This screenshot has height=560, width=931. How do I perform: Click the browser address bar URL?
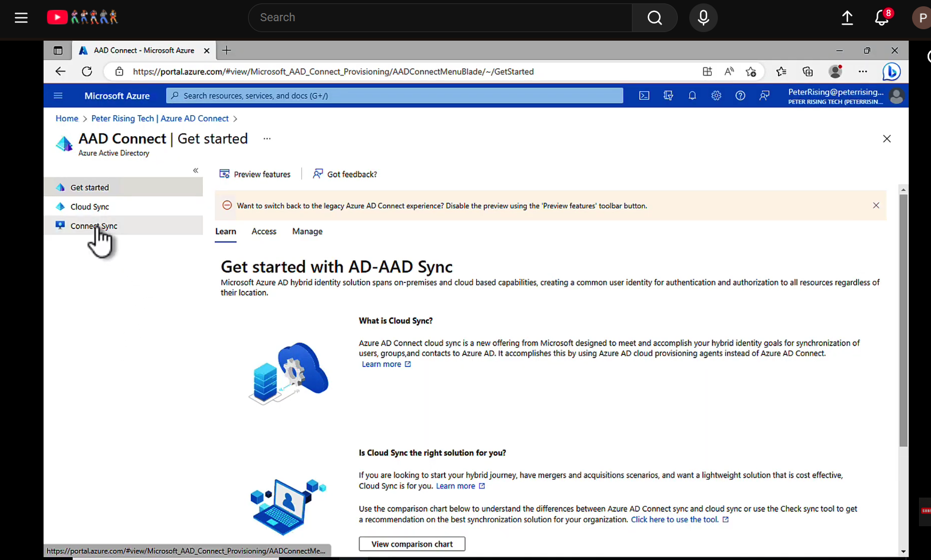[333, 72]
